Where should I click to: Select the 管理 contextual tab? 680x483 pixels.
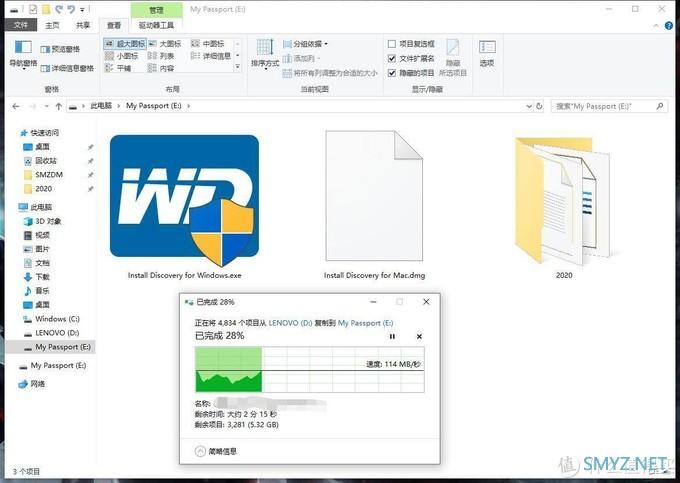point(156,10)
